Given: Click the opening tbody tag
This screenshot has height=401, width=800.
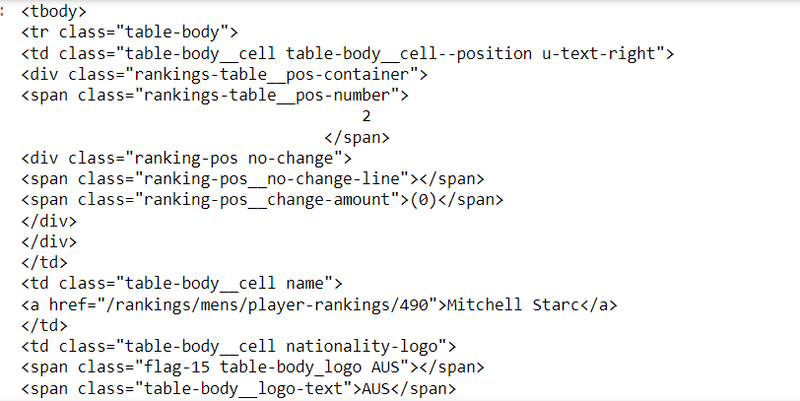Looking at the screenshot, I should click(x=53, y=13).
